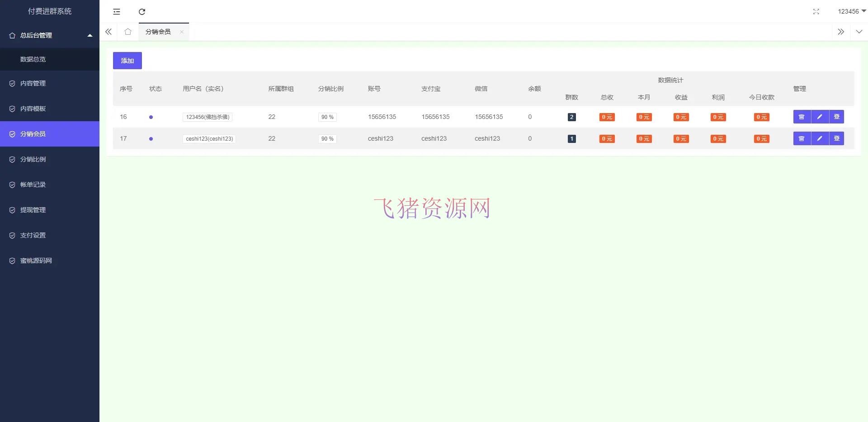Click the 0元 badge under 今日收款 for row 16

(761, 117)
